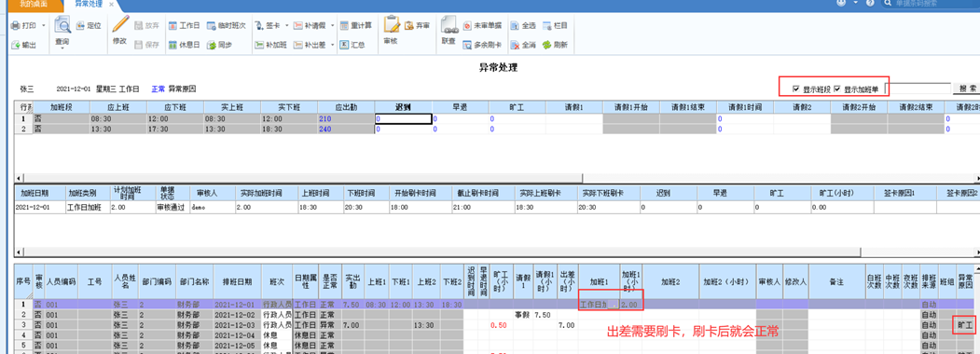Click the 部门名称 column header

[194, 281]
